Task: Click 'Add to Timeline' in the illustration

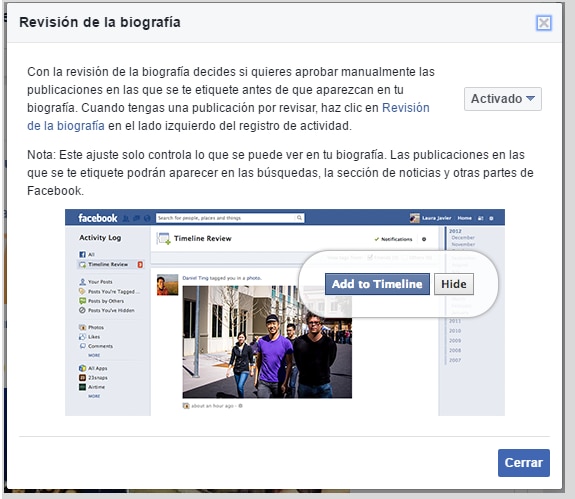Action: point(377,284)
